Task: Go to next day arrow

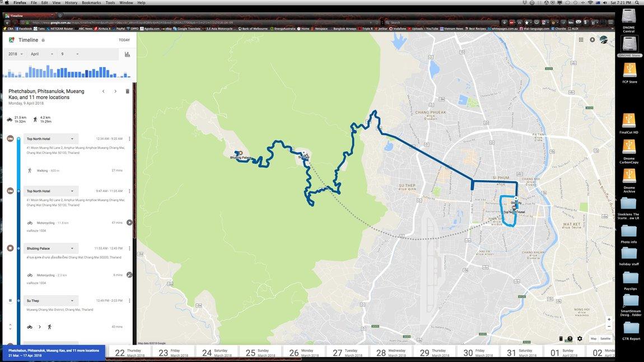Action: (x=115, y=91)
